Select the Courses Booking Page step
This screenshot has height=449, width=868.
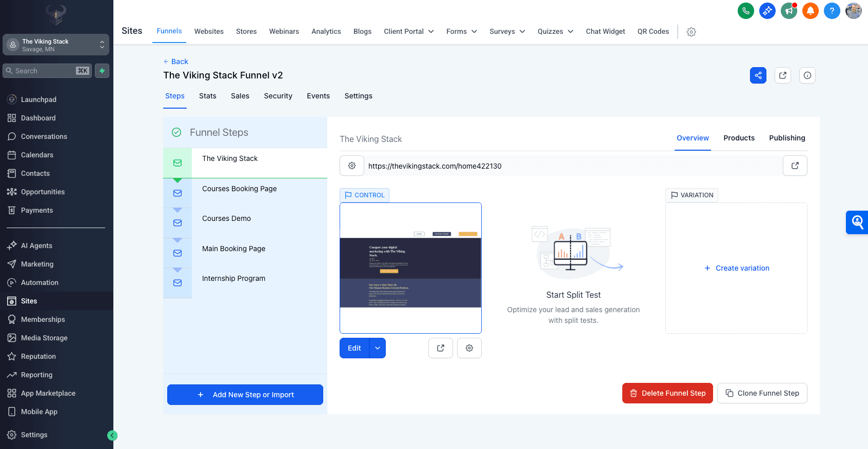245,193
